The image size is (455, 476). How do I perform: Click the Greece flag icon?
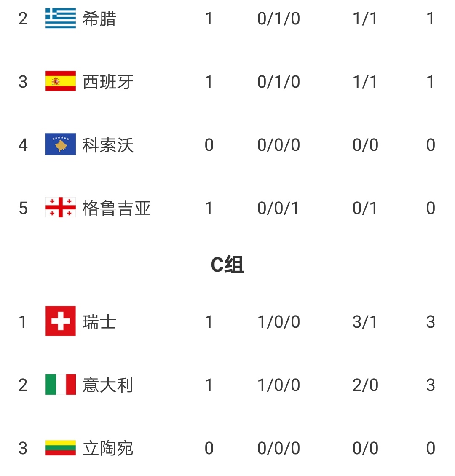[x=61, y=19]
